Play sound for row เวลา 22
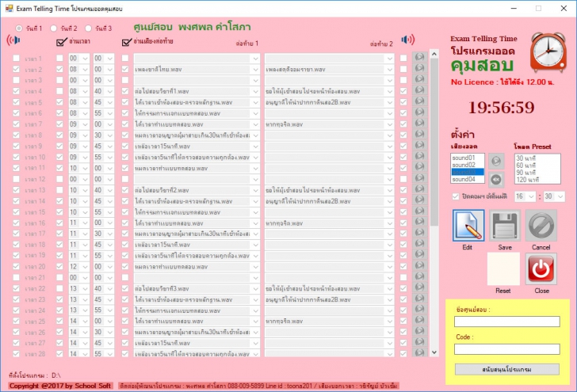577x392 pixels. click(x=419, y=287)
